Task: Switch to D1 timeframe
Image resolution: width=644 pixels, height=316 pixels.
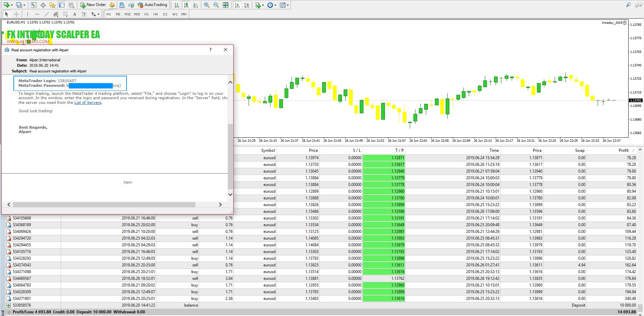Action: pyautogui.click(x=165, y=14)
